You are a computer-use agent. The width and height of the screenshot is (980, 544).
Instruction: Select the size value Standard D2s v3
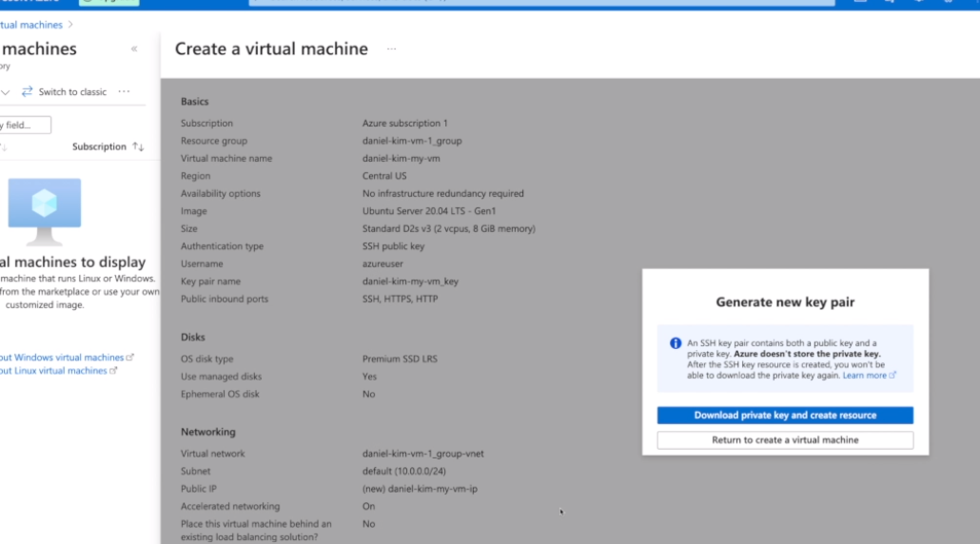[449, 228]
